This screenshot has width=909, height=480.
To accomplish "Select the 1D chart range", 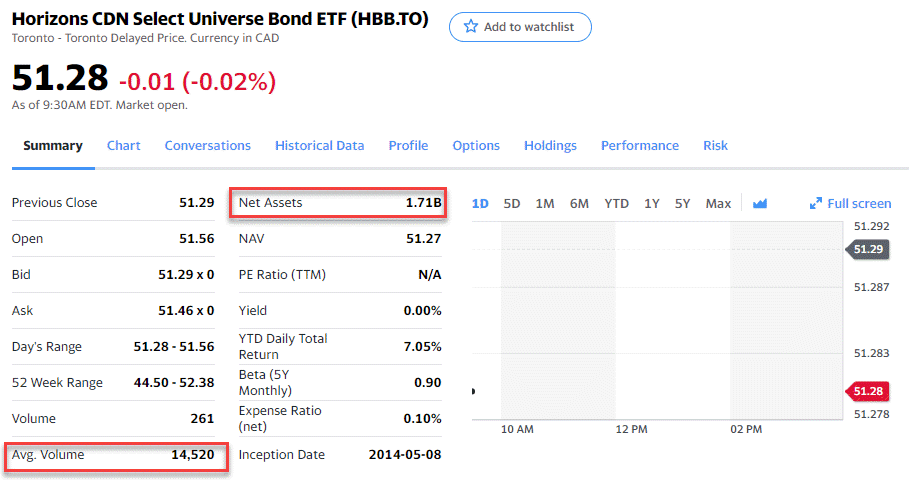I will pos(480,203).
